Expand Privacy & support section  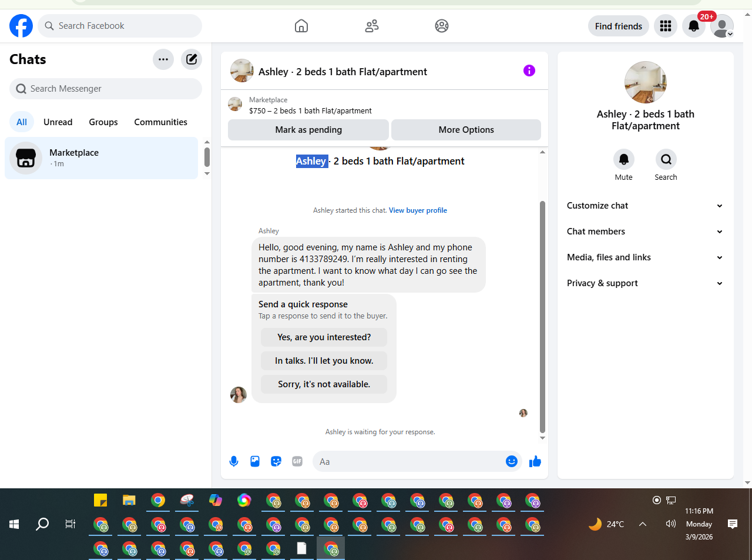(645, 283)
